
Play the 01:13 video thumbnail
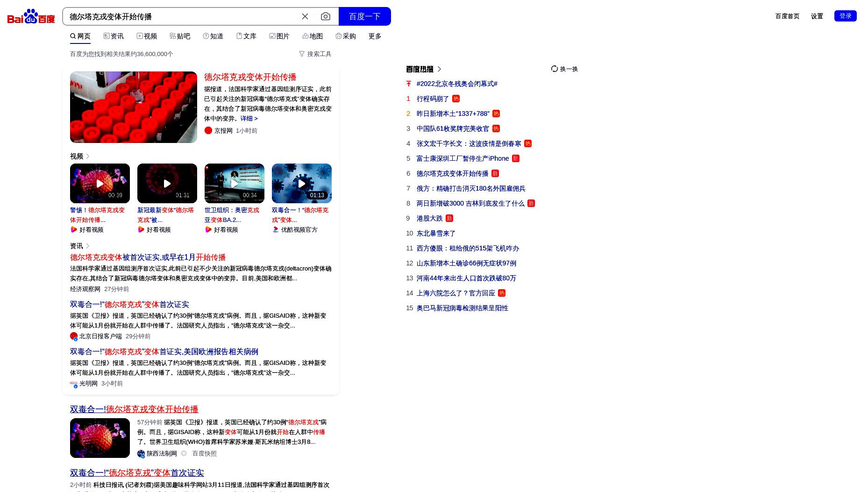pos(302,183)
